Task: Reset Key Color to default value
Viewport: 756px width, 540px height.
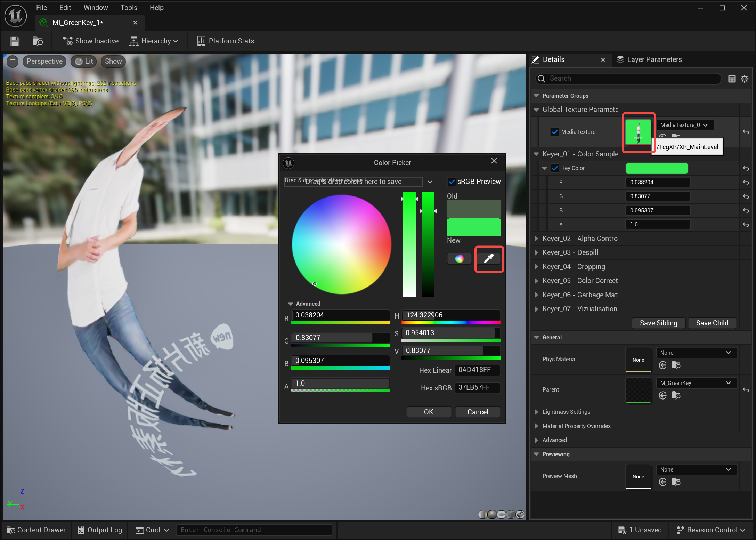Action: coord(746,168)
